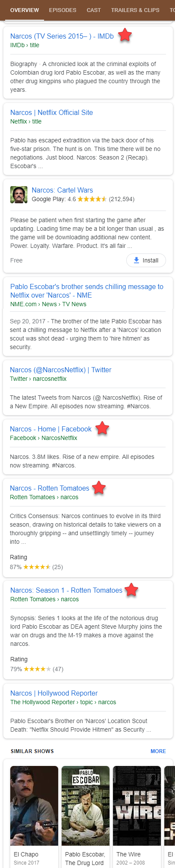Viewport: 175px width, 868px height.
Task: Open the NME Pablo Escobar's brother article
Action: (87, 291)
